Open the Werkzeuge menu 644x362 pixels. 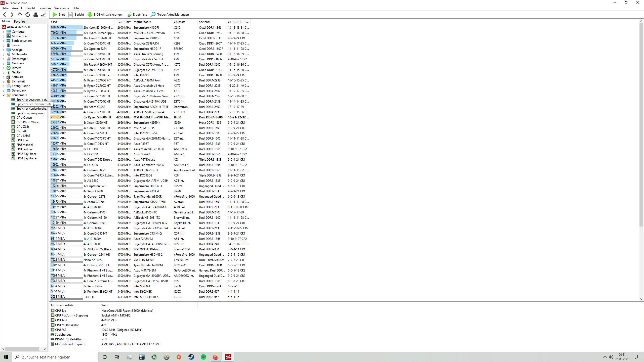coord(61,8)
